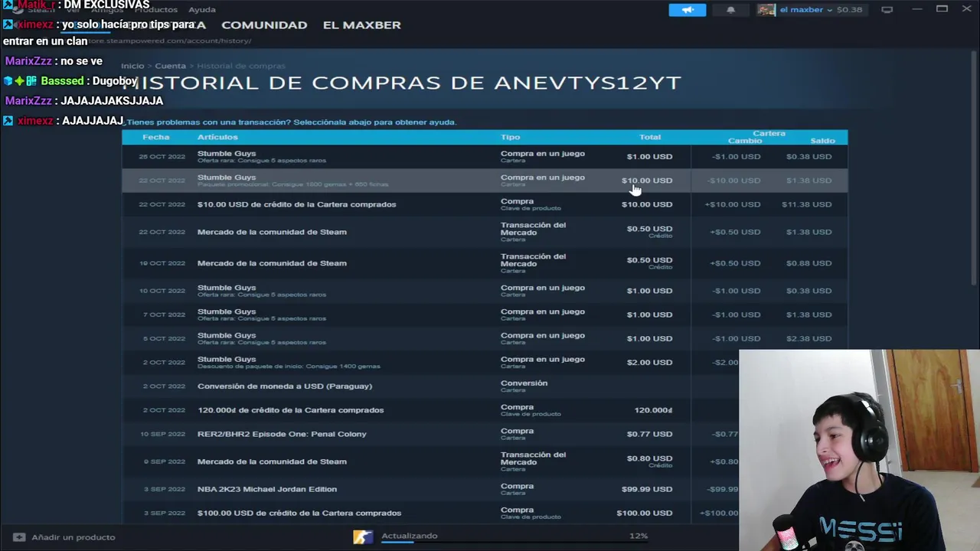Open the highlighted 22 OCT Stumble Guys $10.00 purchase

coord(485,181)
